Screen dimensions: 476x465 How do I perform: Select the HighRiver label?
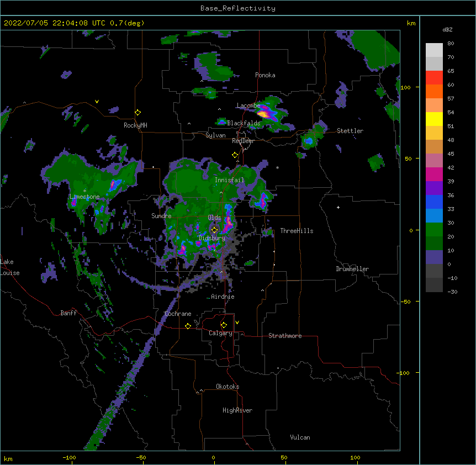click(x=237, y=410)
